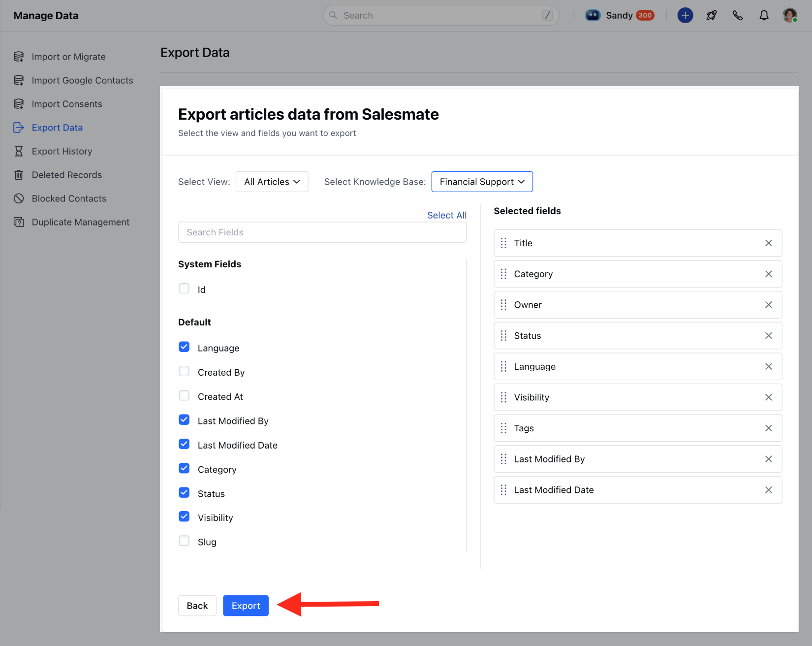The height and width of the screenshot is (646, 812).
Task: Uncheck the Visibility checkbox
Action: [x=184, y=517]
